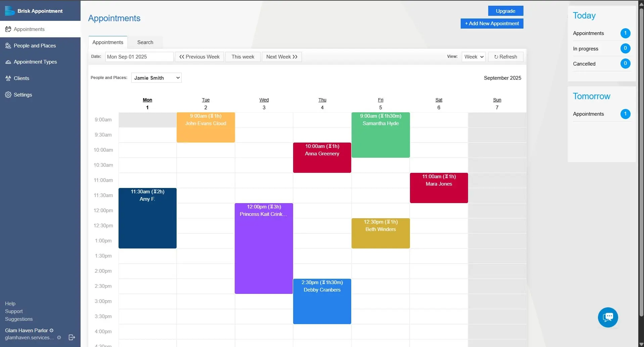The width and height of the screenshot is (644, 347).
Task: Select the Appointments tab above the calendar
Action: pyautogui.click(x=108, y=42)
